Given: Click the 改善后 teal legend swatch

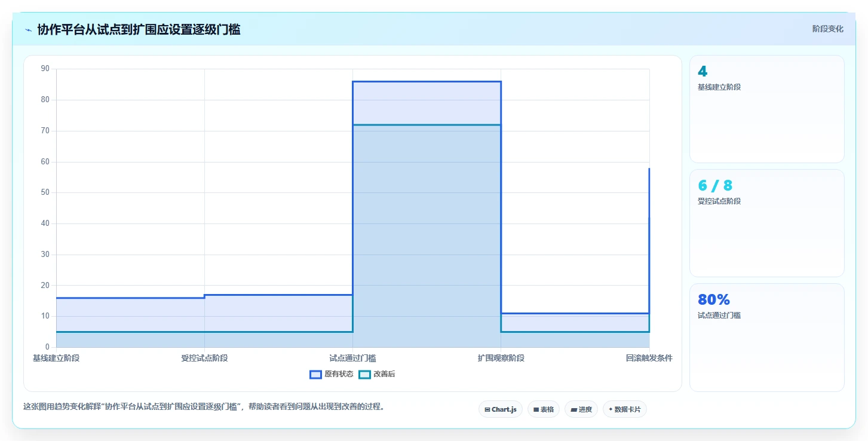Looking at the screenshot, I should [365, 375].
